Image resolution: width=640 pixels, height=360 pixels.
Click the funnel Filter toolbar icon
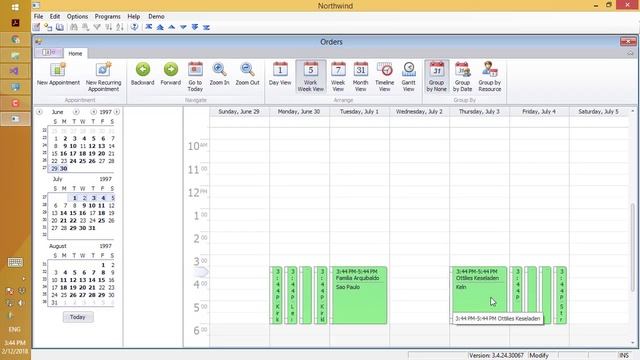[97, 27]
